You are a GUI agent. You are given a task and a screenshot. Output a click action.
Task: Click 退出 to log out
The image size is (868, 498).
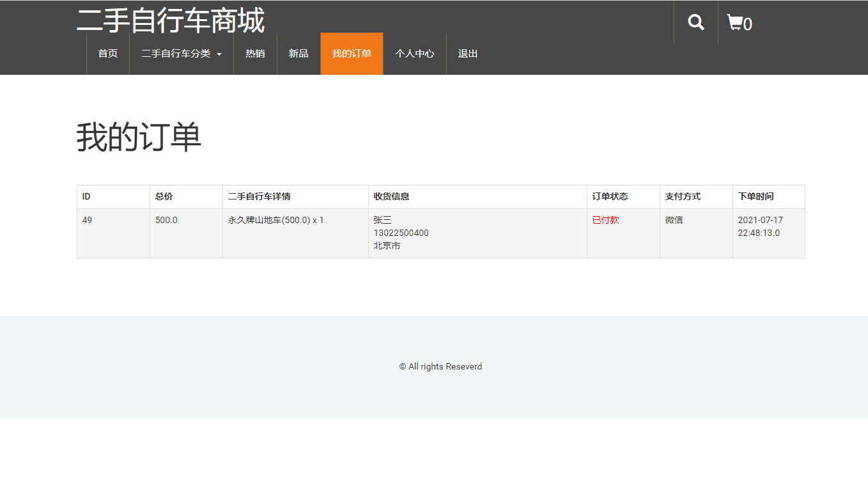(x=466, y=54)
